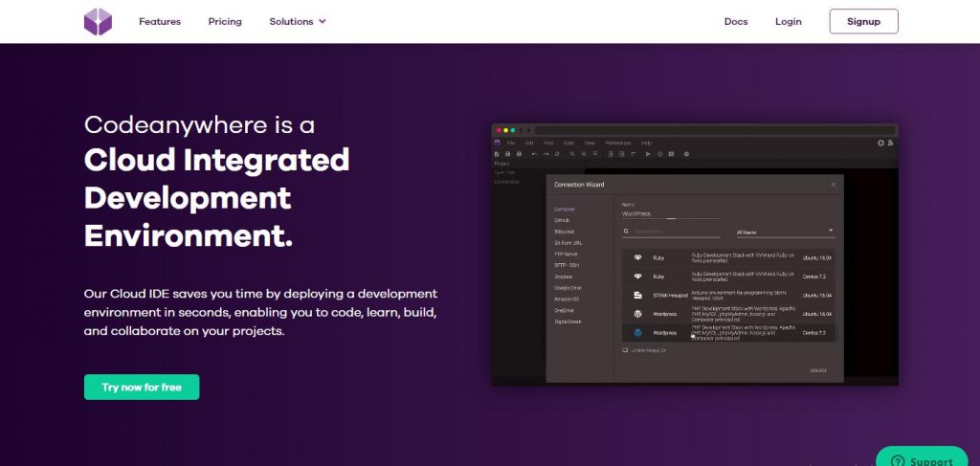The image size is (980, 466).
Task: Click the undo arrow in IDE toolbar
Action: (534, 154)
